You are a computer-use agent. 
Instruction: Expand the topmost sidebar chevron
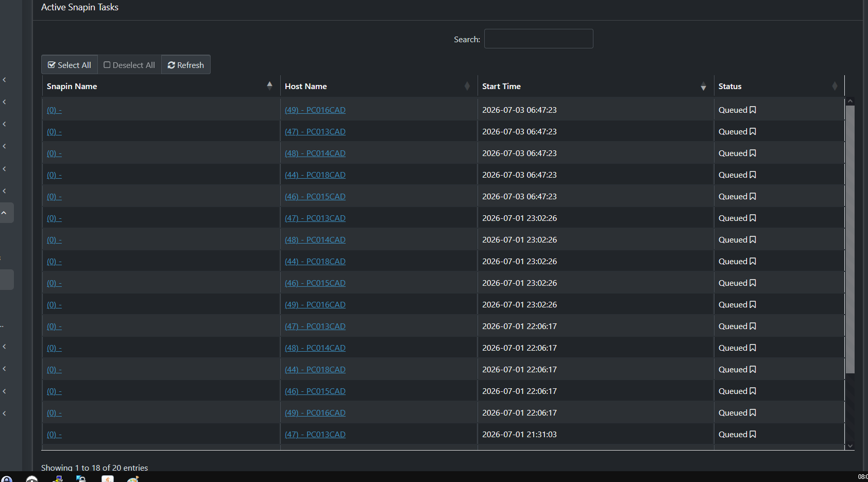click(x=4, y=80)
